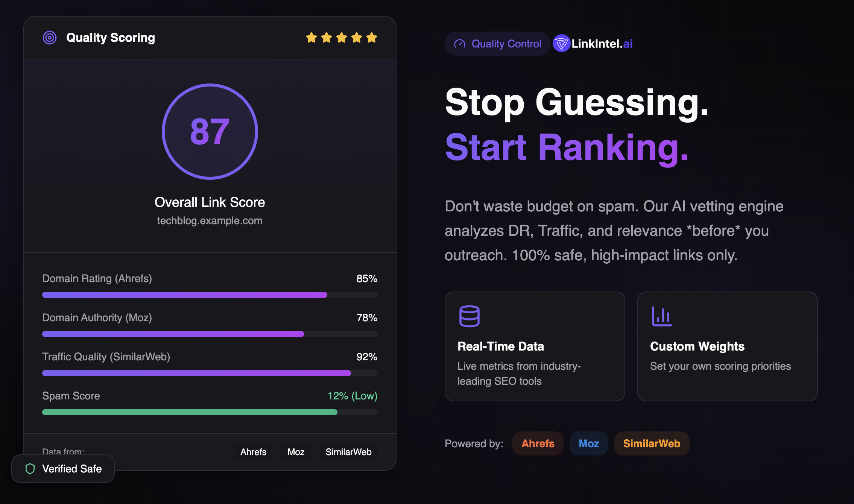Viewport: 854px width, 504px height.
Task: Click the green Spam Score progress bar
Action: 210,412
